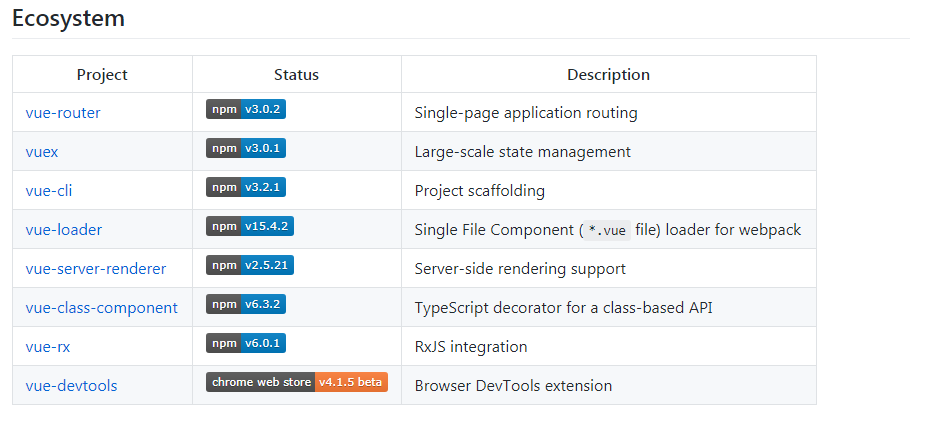Click the 'Project scaffolding' description

click(x=480, y=191)
